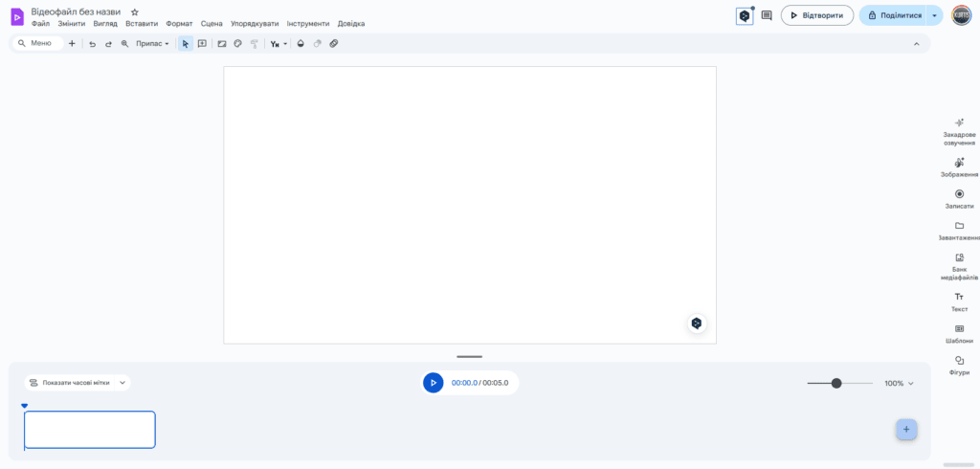
Task: Open the Закадрове озвучення voiceover panel
Action: pyautogui.click(x=959, y=131)
